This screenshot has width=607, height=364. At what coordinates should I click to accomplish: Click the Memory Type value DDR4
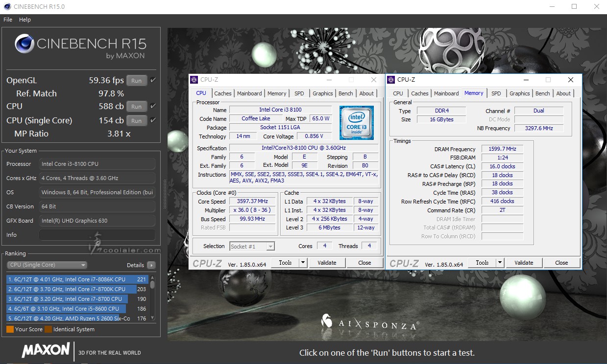(x=441, y=111)
